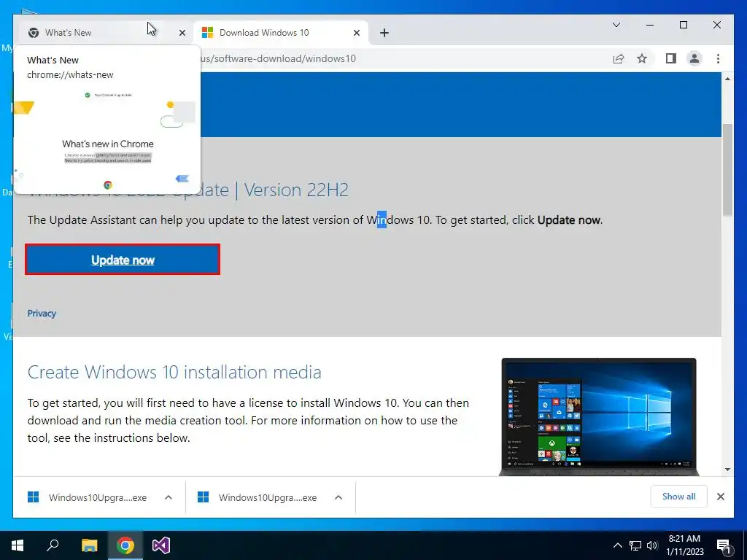Close the What's New tab
Image resolution: width=747 pixels, height=560 pixels.
pyautogui.click(x=182, y=33)
